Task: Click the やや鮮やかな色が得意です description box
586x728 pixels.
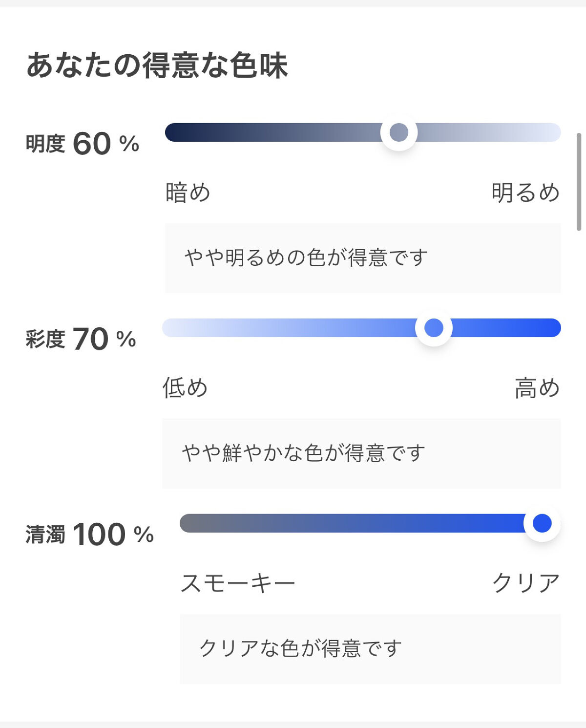Action: pos(361,453)
